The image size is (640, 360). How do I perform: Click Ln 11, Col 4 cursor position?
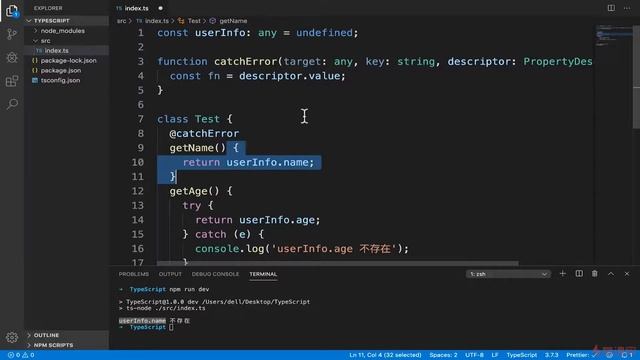[385, 355]
